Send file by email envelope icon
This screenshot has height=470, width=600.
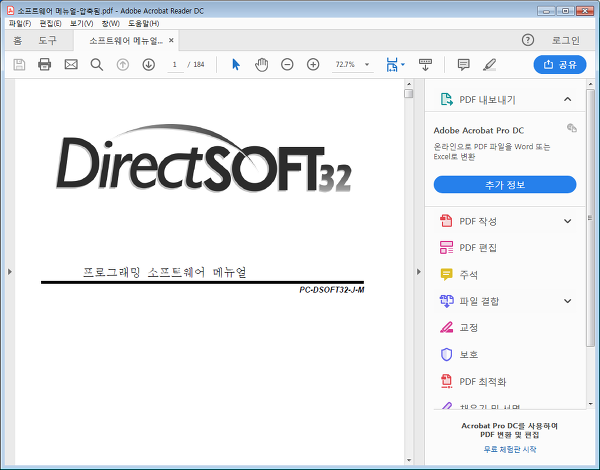(71, 64)
